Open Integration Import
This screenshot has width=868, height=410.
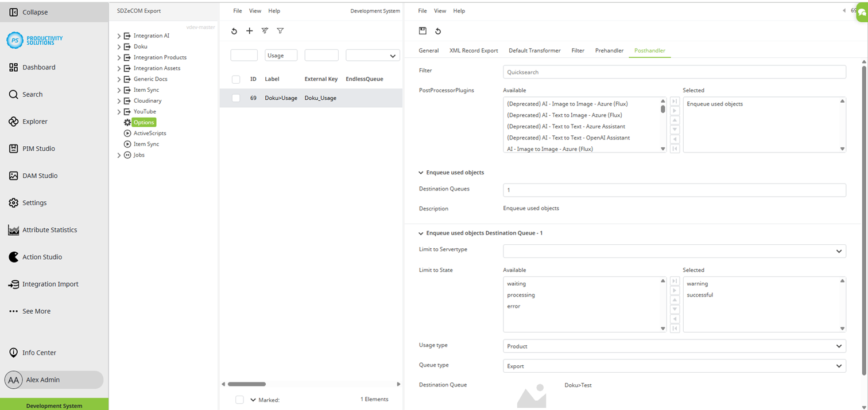click(44, 284)
